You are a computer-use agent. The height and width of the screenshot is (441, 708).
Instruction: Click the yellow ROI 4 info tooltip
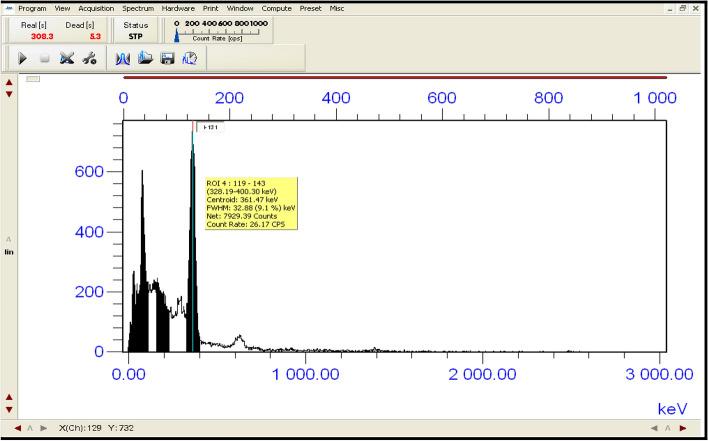coord(250,203)
